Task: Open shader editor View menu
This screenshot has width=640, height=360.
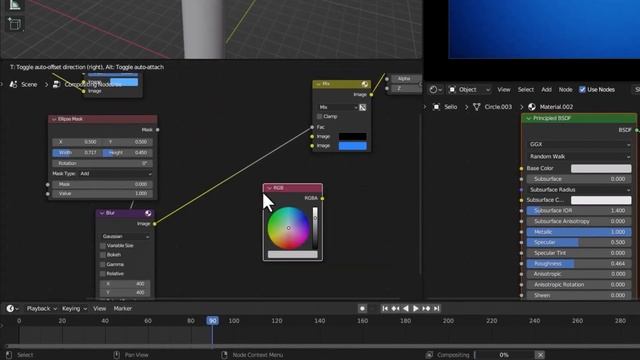Action: tap(504, 89)
